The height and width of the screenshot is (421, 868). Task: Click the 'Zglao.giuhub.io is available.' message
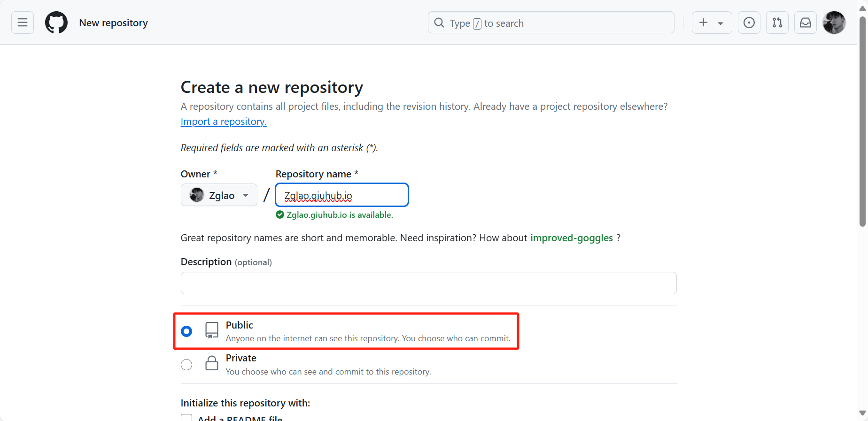pos(340,215)
